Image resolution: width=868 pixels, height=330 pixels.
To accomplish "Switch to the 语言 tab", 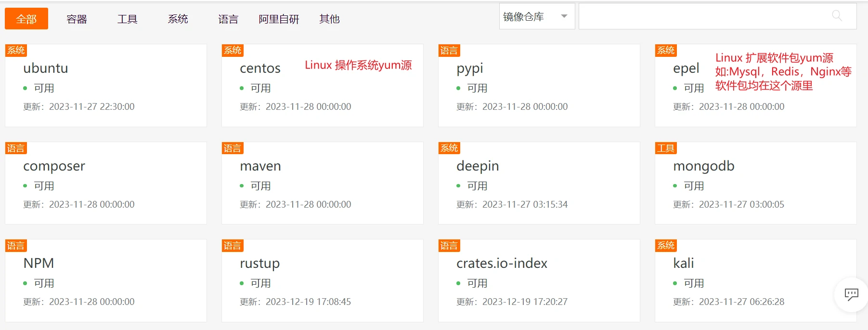I will 228,19.
